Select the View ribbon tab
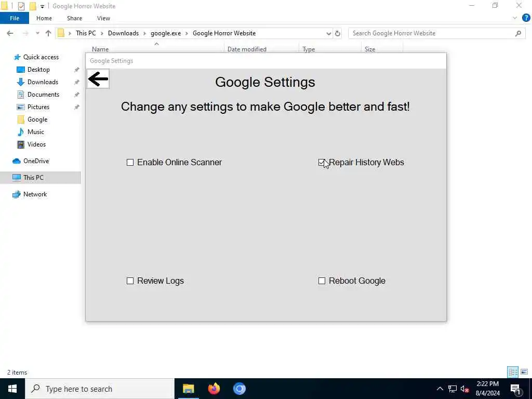The width and height of the screenshot is (532, 399). [x=103, y=18]
